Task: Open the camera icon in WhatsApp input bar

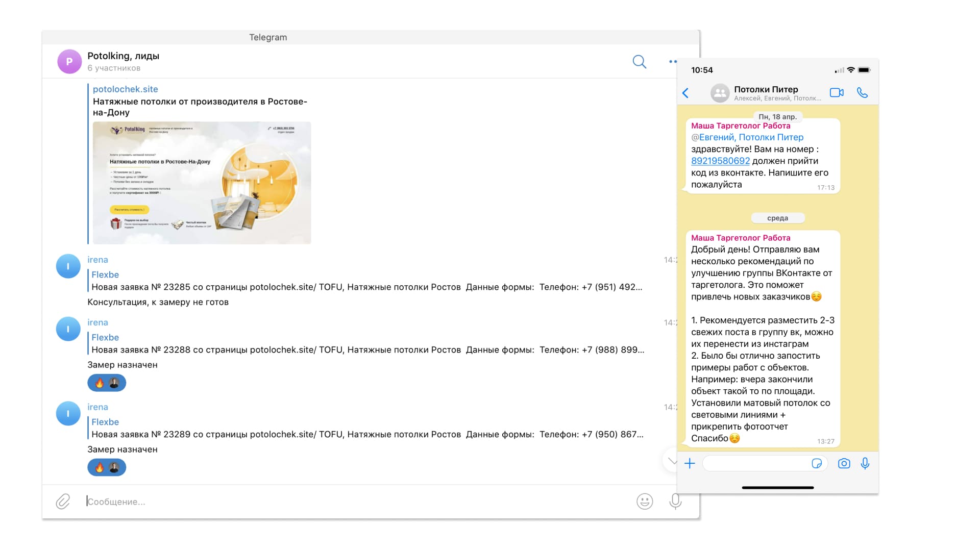Action: tap(844, 463)
